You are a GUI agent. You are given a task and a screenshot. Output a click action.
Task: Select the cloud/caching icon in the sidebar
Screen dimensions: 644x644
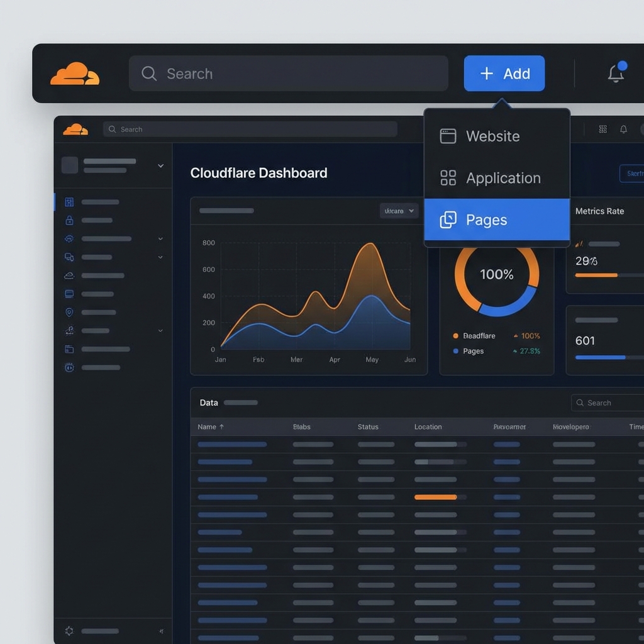coord(69,275)
